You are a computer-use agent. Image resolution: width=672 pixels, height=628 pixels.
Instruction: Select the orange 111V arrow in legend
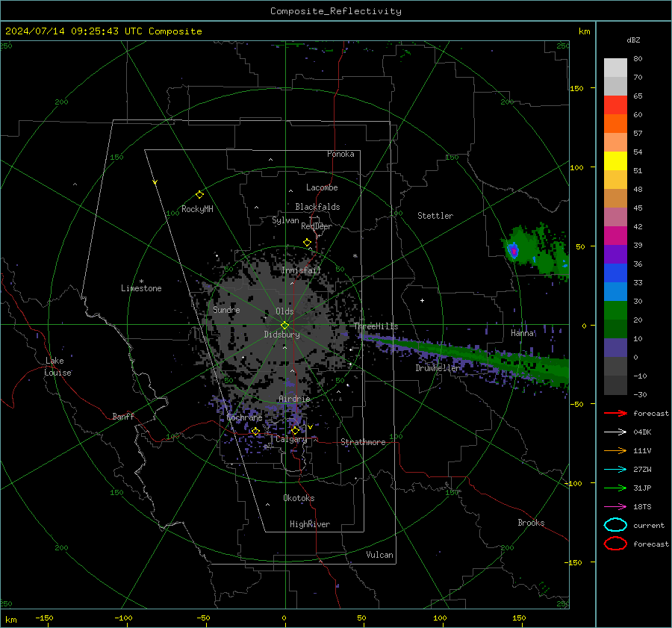pyautogui.click(x=615, y=450)
